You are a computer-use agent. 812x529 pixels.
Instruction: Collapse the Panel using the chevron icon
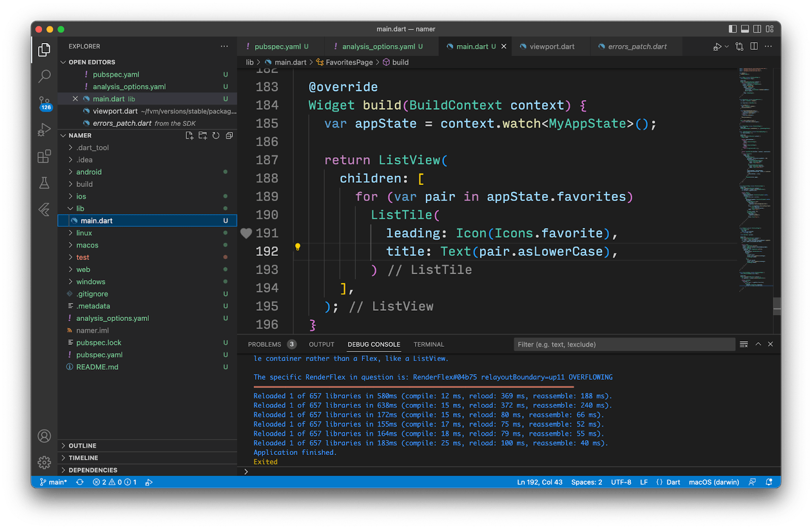click(758, 344)
